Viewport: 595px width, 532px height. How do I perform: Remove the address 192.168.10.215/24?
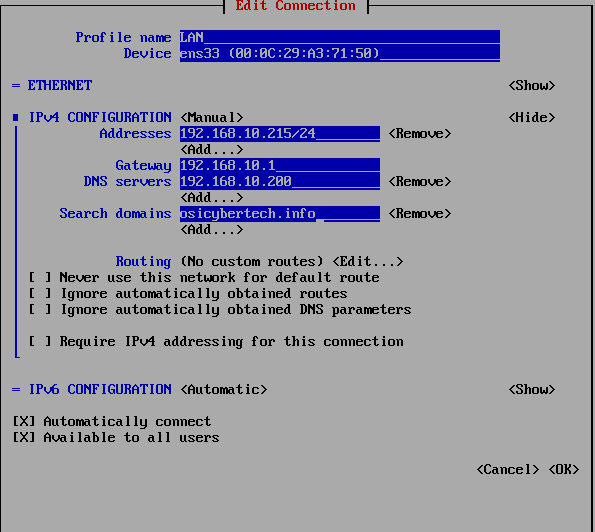tap(420, 133)
